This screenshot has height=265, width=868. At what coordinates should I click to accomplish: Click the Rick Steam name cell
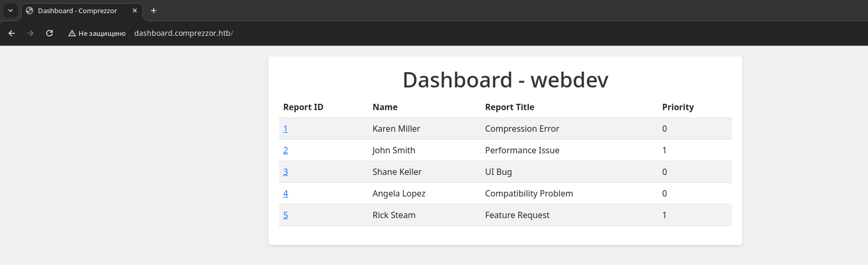coord(394,215)
